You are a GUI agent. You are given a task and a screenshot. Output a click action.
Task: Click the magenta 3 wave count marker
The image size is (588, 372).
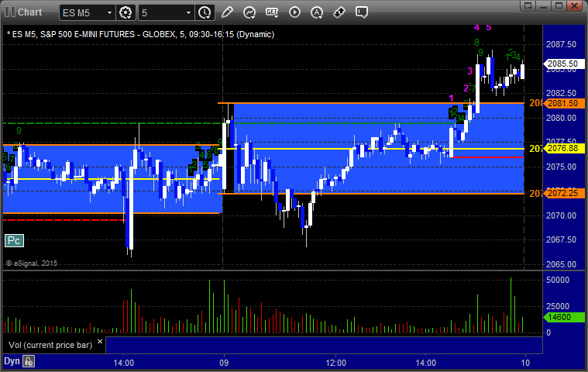[470, 71]
